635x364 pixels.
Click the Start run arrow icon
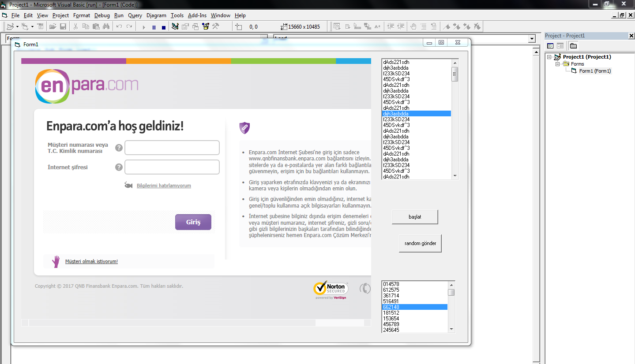[x=144, y=27]
